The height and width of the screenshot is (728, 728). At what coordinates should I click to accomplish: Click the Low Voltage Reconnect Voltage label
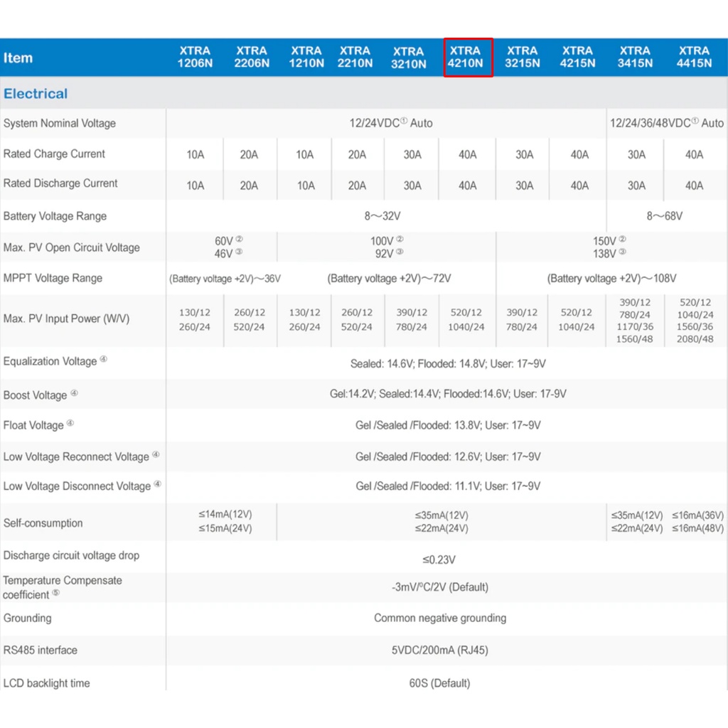click(x=81, y=457)
